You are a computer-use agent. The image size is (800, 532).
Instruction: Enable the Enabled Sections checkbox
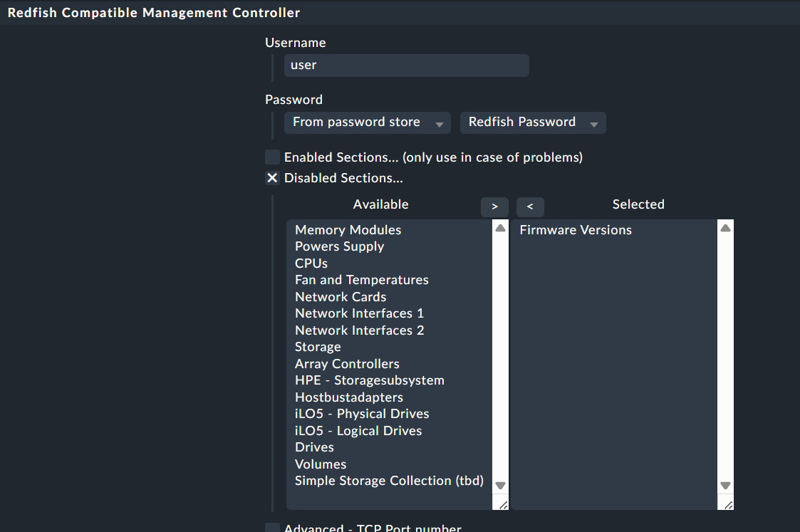coord(272,157)
